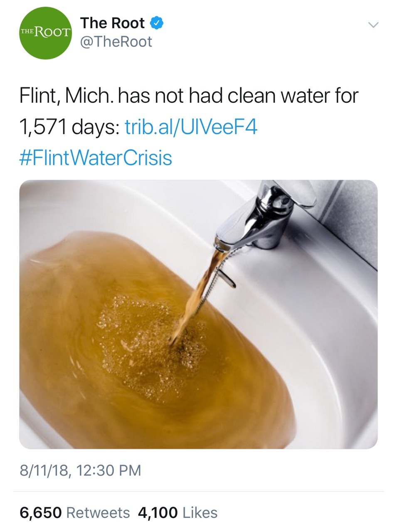Select the #FlintWaterCrisis hashtag
The image size is (397, 532).
point(96,158)
